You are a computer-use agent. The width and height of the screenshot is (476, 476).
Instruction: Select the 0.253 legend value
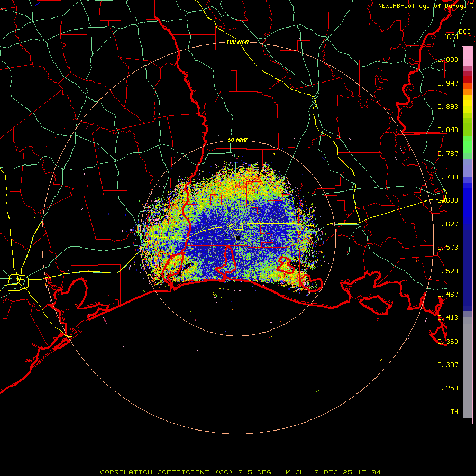coord(448,388)
